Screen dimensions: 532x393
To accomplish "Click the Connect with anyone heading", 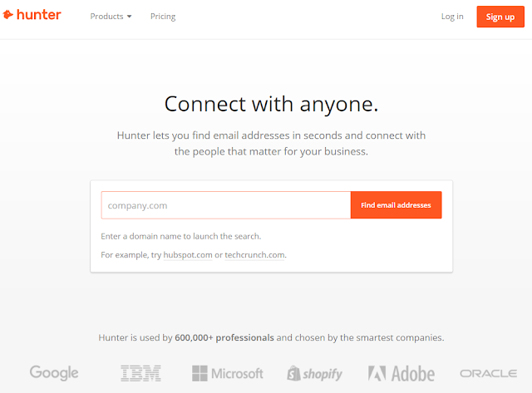I will 271,104.
